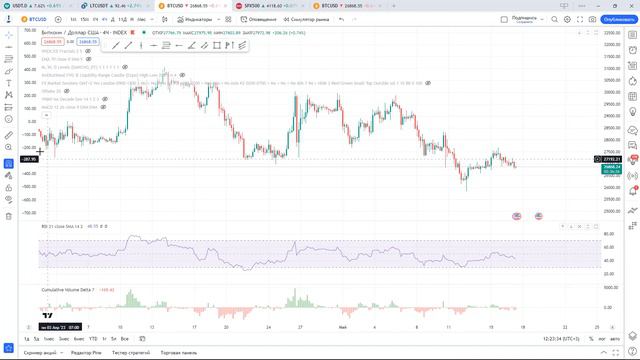Select the brush drawing tool in left toolbar
The height and width of the screenshot is (360, 640).
[x=9, y=71]
